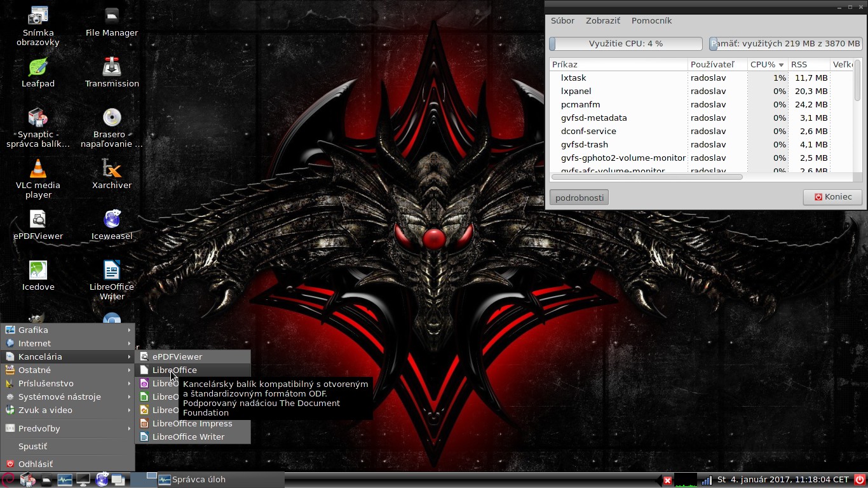The image size is (868, 488).
Task: Open Synaptic package manager desktop icon
Action: pyautogui.click(x=38, y=128)
